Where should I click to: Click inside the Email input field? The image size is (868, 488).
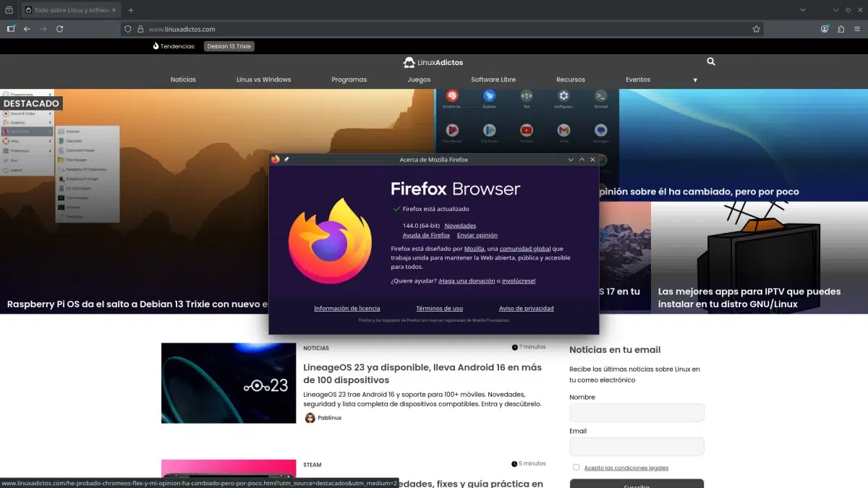[x=637, y=446]
